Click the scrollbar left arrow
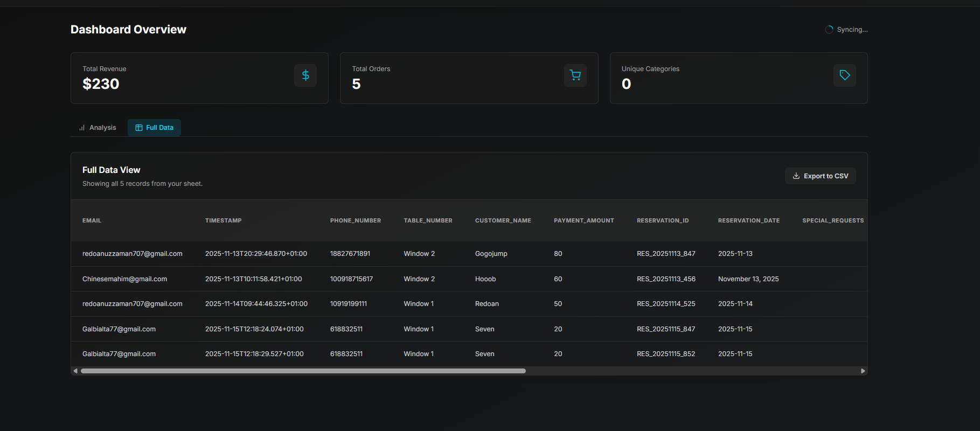This screenshot has width=980, height=431. 75,371
